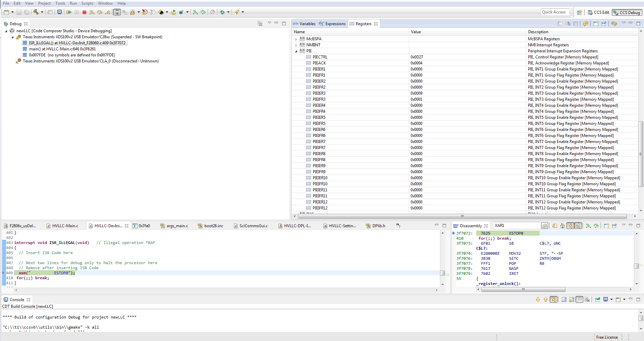Screen dimensions: 644x341
Task: Expand the NMIINT register group
Action: point(296,45)
